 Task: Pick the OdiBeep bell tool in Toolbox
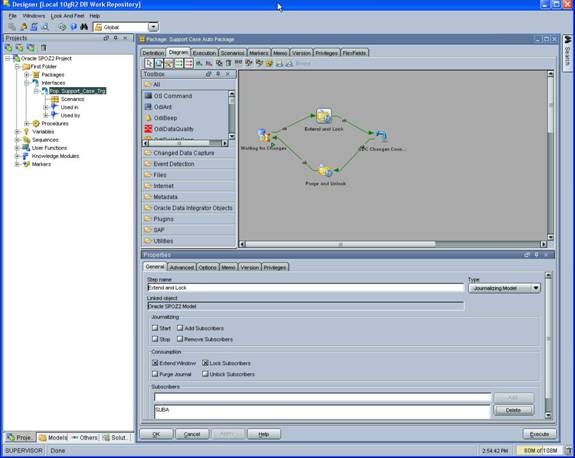(161, 118)
